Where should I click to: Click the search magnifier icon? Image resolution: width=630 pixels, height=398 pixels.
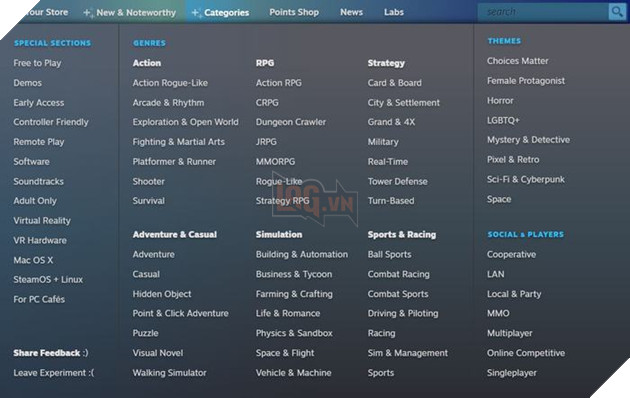pos(617,12)
